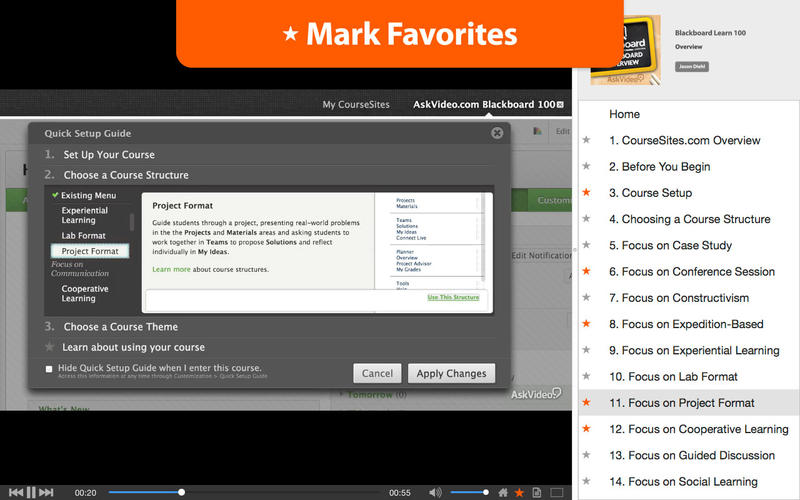Close the Quick Setup Guide dialog
The image size is (800, 500).
point(497,133)
